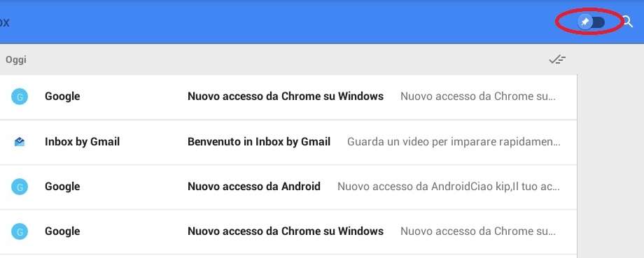The height and width of the screenshot is (258, 644).
Task: Click the Inbox title in the header bar
Action: (4, 22)
